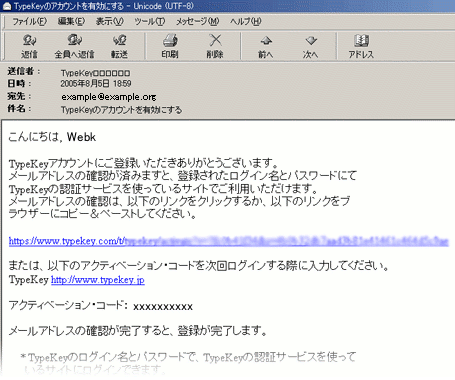Delete message with the 削除 icon
Image resolution: width=455 pixels, height=380 pixels.
215,46
